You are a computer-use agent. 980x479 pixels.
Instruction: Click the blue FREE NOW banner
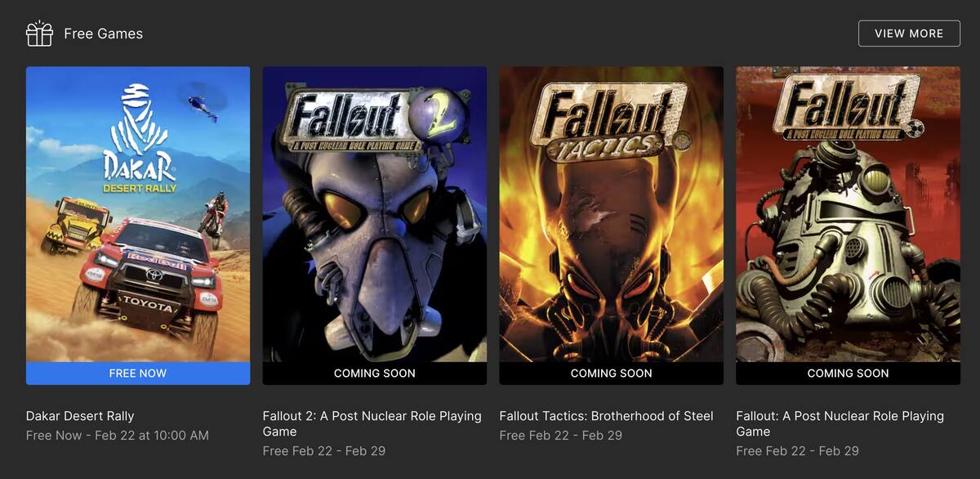click(138, 373)
